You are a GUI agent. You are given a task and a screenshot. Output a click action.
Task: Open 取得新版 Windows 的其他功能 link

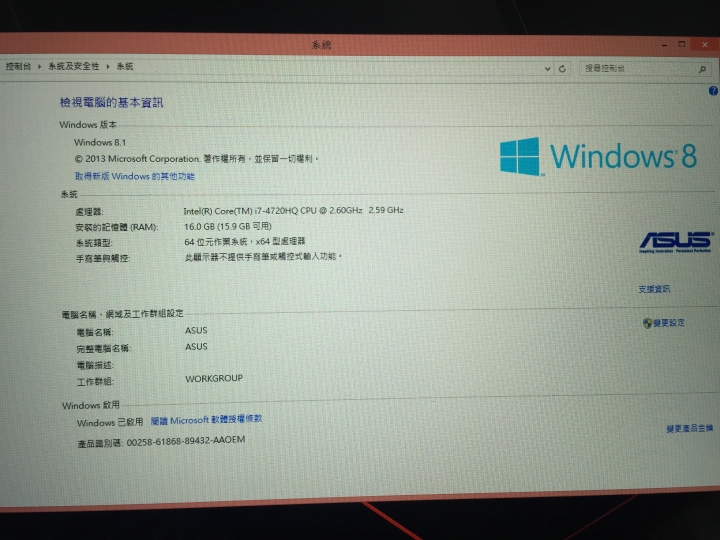coord(135,176)
